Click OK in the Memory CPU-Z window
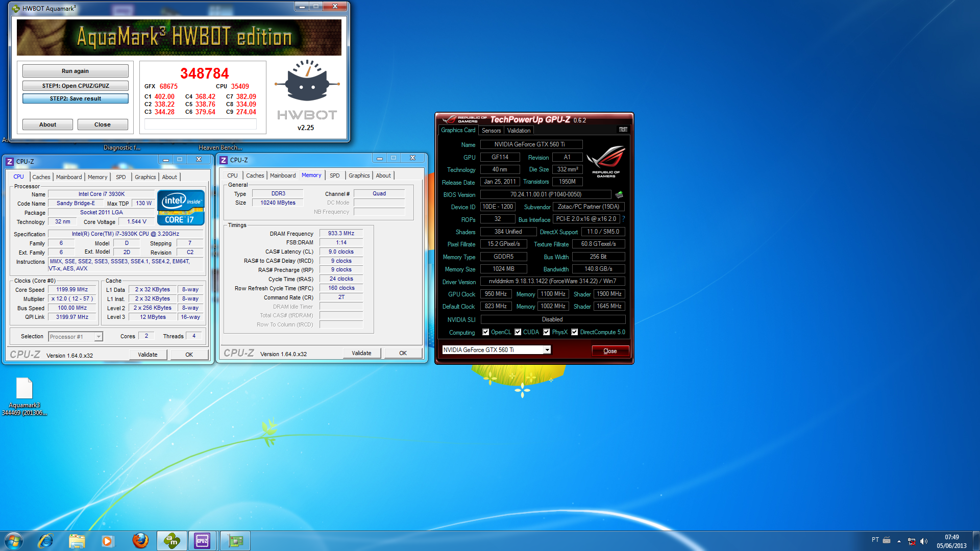 (403, 353)
